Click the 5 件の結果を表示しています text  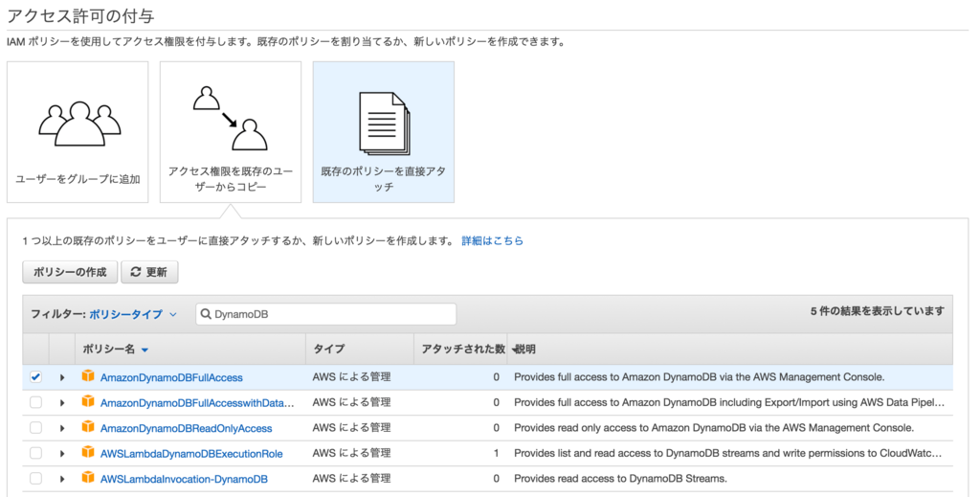tap(878, 310)
